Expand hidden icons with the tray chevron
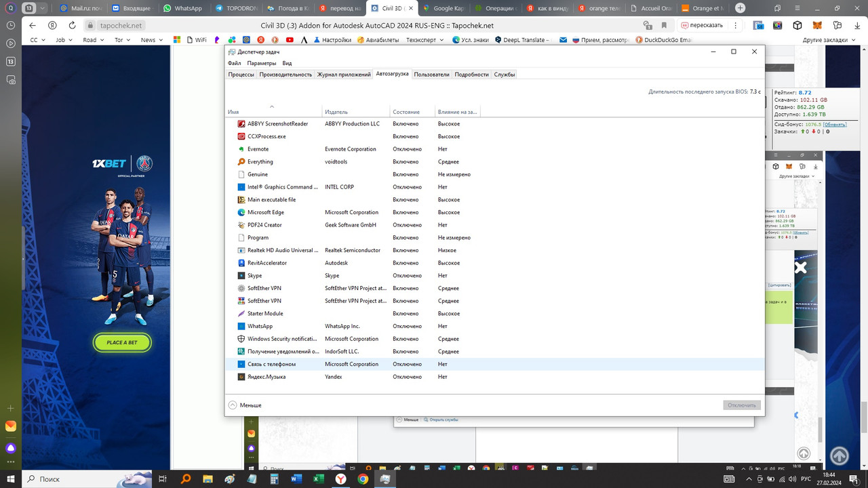Image resolution: width=868 pixels, height=488 pixels. point(749,479)
